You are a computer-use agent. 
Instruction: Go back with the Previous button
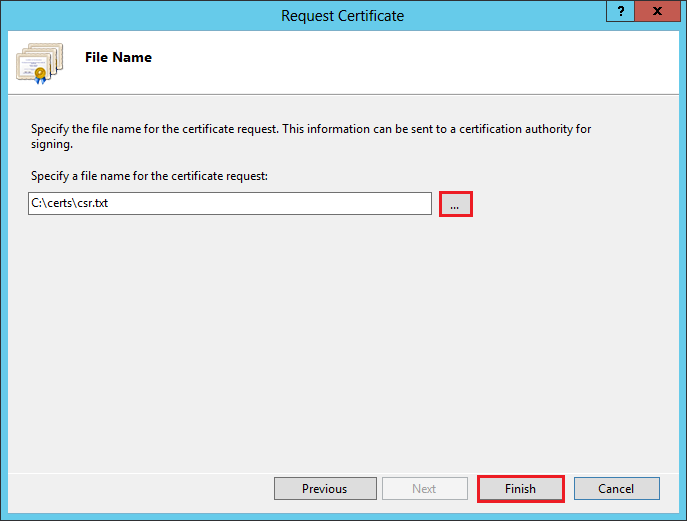[x=325, y=489]
